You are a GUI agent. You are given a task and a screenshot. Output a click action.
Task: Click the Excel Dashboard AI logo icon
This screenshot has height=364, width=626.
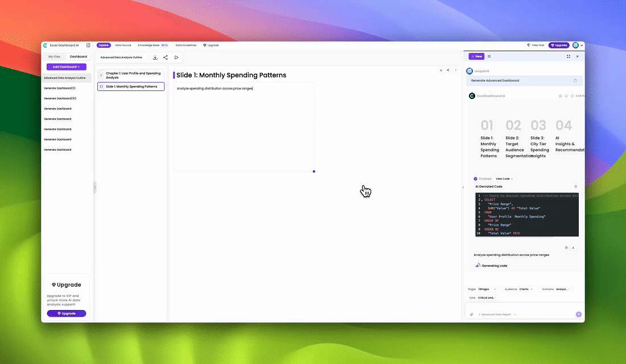click(45, 45)
